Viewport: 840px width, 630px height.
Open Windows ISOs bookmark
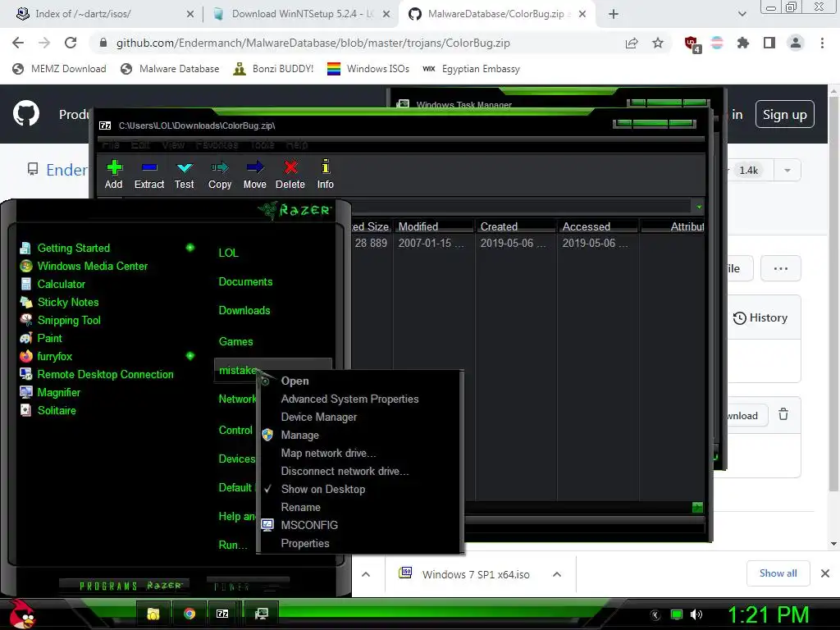click(368, 69)
